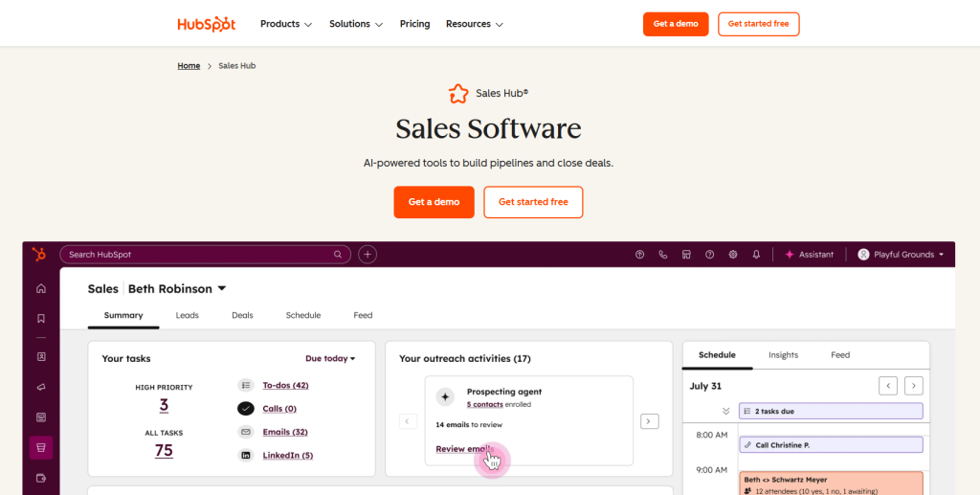
Task: Click Get started free under Sales Software heading
Action: coord(533,202)
